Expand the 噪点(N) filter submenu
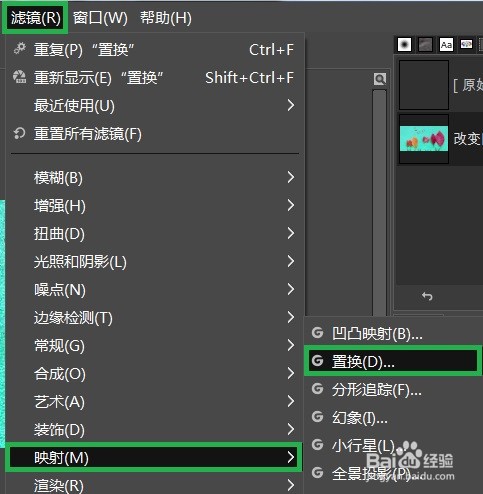This screenshot has height=494, width=483. coord(155,290)
